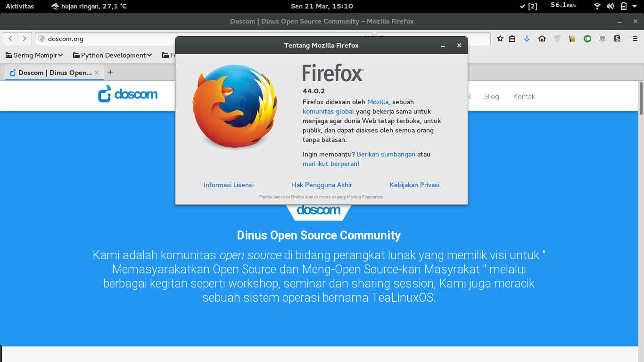Open the clock Sen 21 Mar calendar
Image resolution: width=644 pixels, height=362 pixels.
point(322,6)
